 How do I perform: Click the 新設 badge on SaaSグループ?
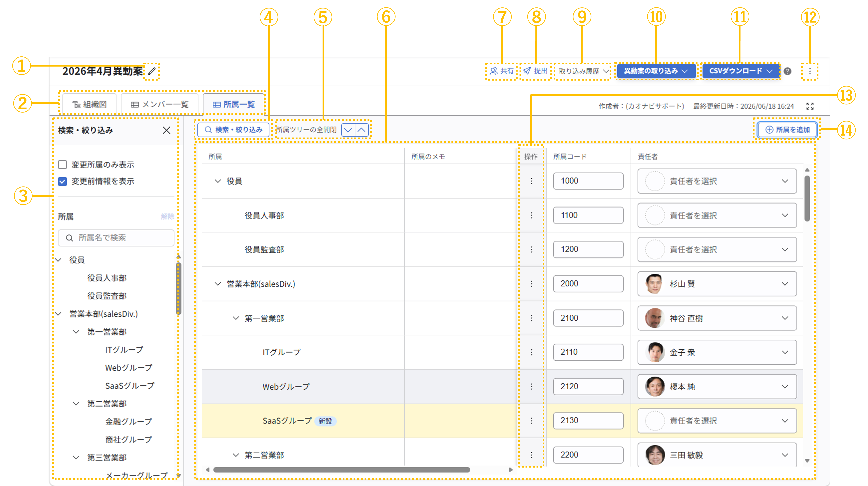coord(325,421)
